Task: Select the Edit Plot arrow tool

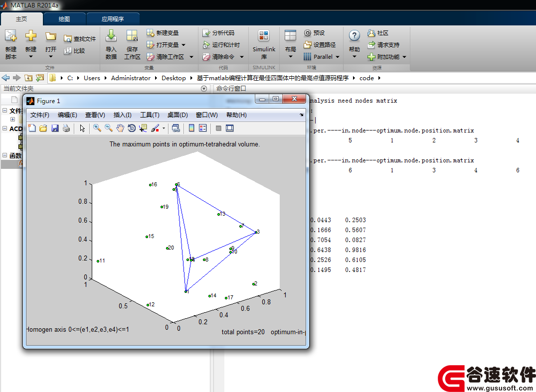Action: click(x=82, y=129)
